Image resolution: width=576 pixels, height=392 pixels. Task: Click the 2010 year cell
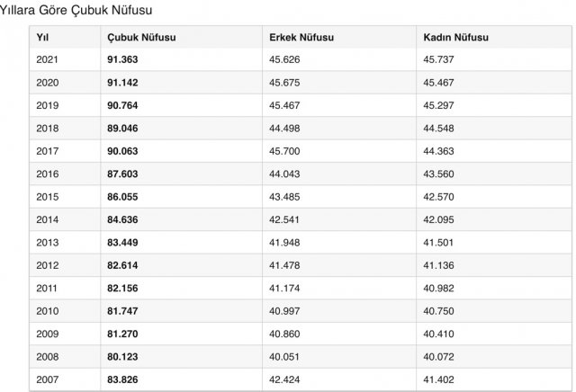click(x=48, y=310)
